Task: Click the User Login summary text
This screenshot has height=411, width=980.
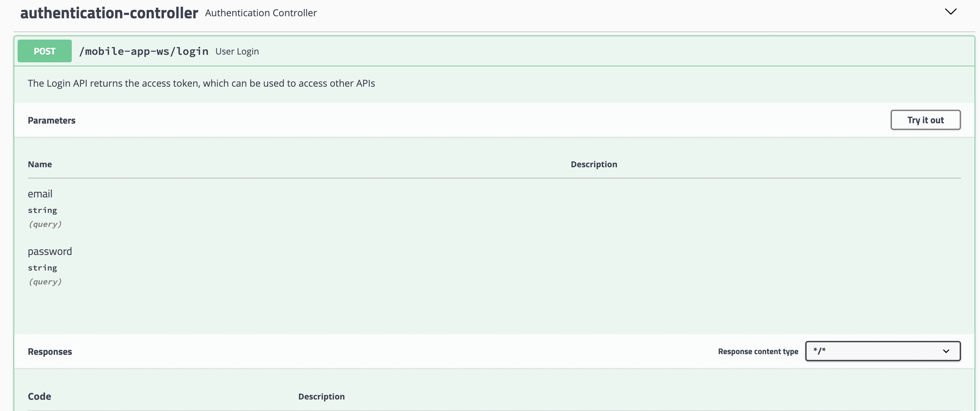Action: point(237,51)
